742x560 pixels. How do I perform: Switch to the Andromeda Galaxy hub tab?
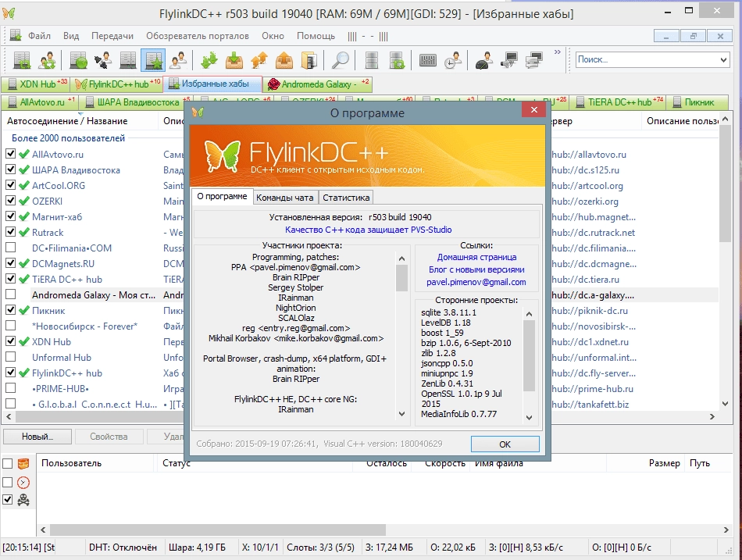point(318,84)
